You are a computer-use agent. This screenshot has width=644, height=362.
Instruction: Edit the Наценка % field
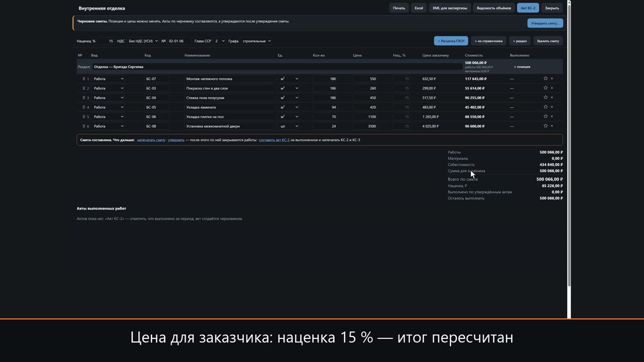106,41
